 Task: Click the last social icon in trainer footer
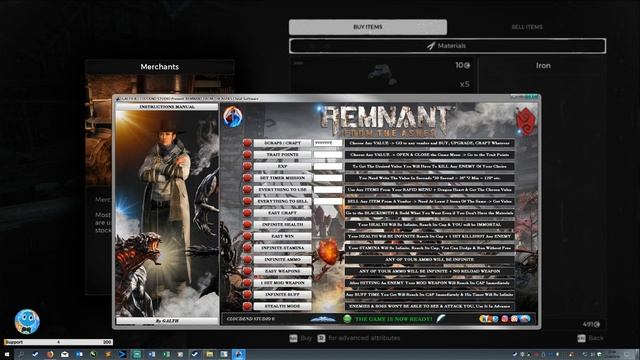pos(526,319)
